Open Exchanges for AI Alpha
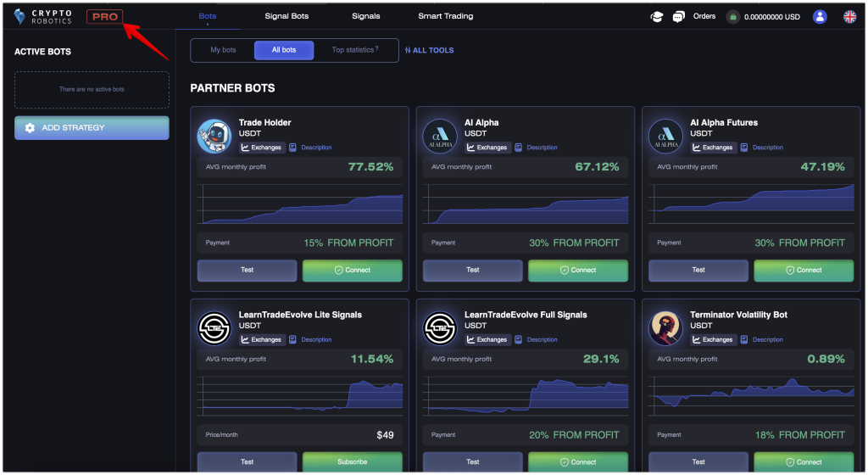The image size is (868, 475). click(487, 148)
